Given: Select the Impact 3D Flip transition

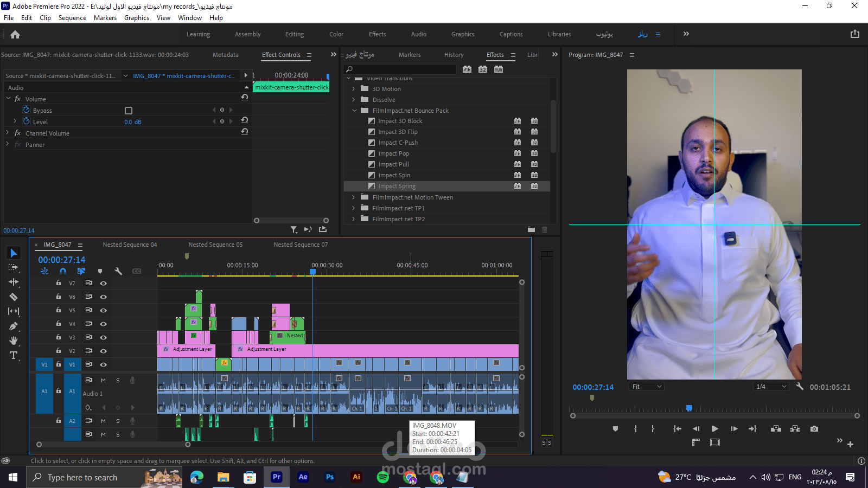Looking at the screenshot, I should (398, 132).
